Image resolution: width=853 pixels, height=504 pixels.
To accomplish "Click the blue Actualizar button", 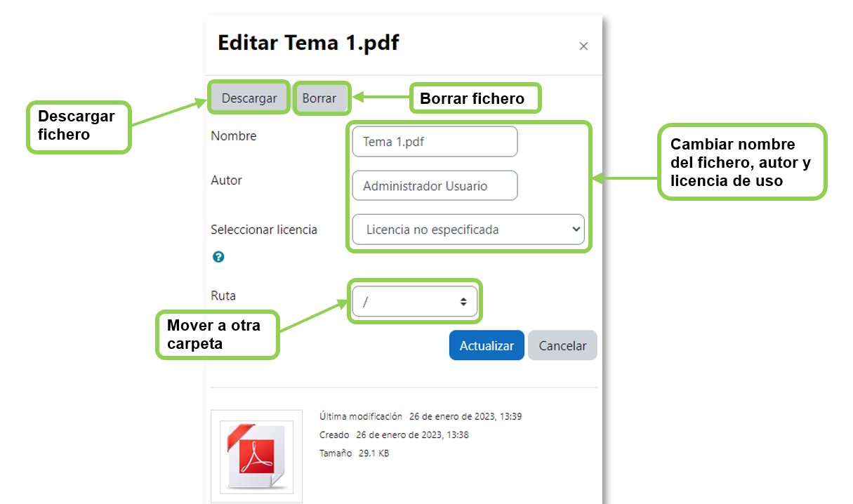I will tap(487, 345).
